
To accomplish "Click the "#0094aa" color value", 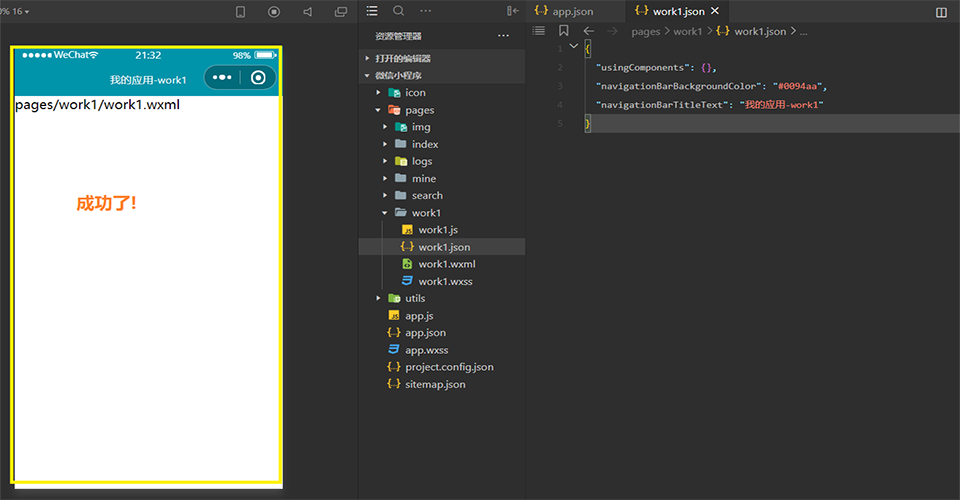I will tap(797, 86).
